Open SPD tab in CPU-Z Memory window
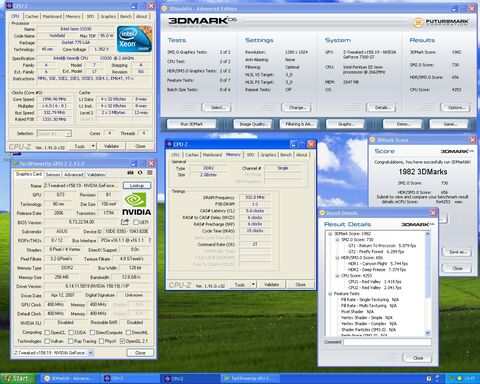 pyautogui.click(x=250, y=155)
